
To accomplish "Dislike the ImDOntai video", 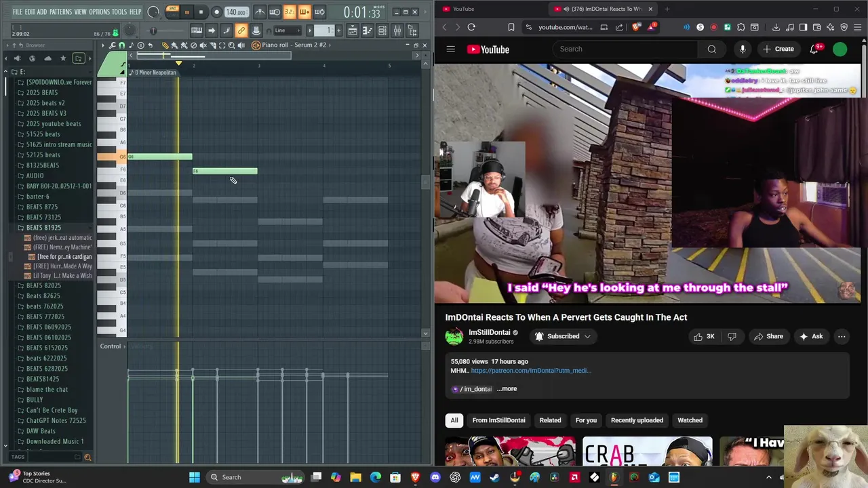I will (732, 336).
